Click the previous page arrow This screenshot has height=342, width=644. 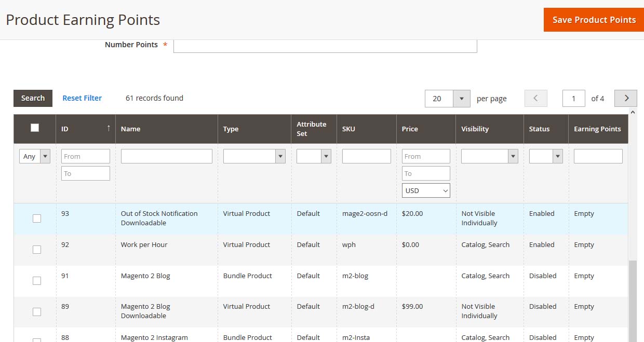click(x=535, y=98)
